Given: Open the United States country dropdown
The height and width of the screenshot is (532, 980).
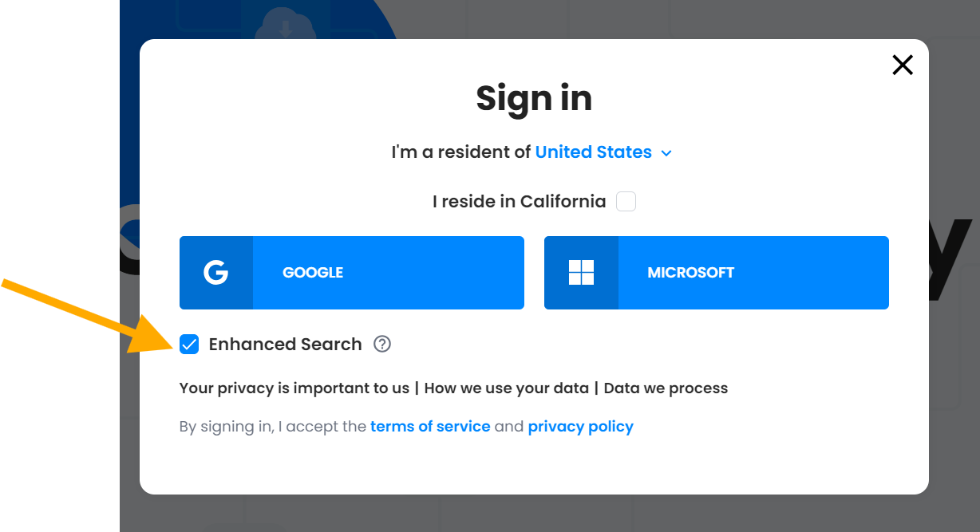Looking at the screenshot, I should click(x=593, y=152).
